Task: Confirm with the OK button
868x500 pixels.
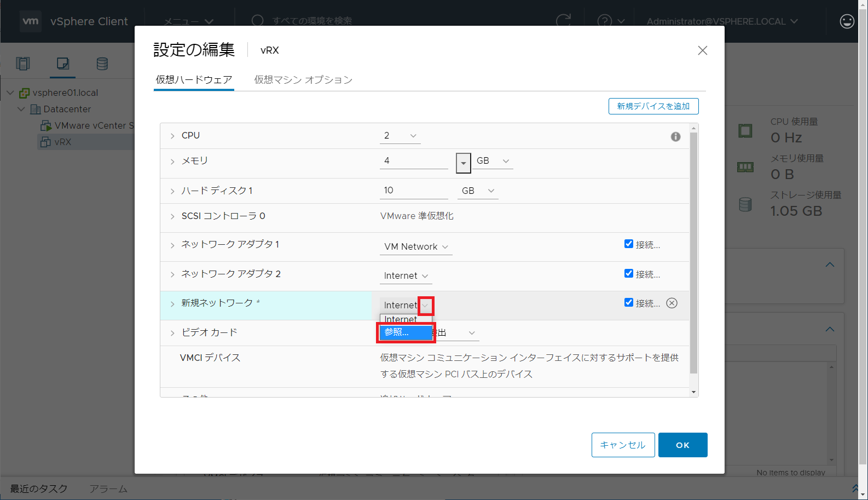Action: 682,445
